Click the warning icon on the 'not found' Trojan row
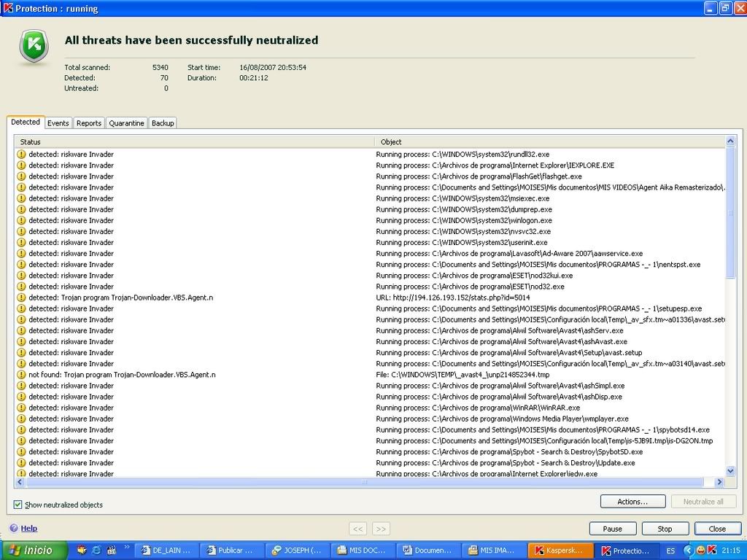This screenshot has height=560, width=747. tap(21, 375)
